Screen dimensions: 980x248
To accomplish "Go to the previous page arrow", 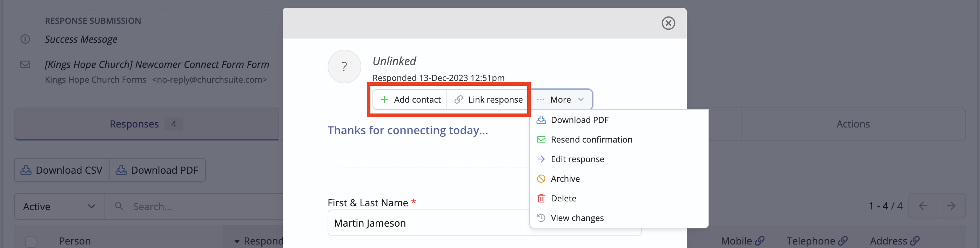I will [923, 206].
